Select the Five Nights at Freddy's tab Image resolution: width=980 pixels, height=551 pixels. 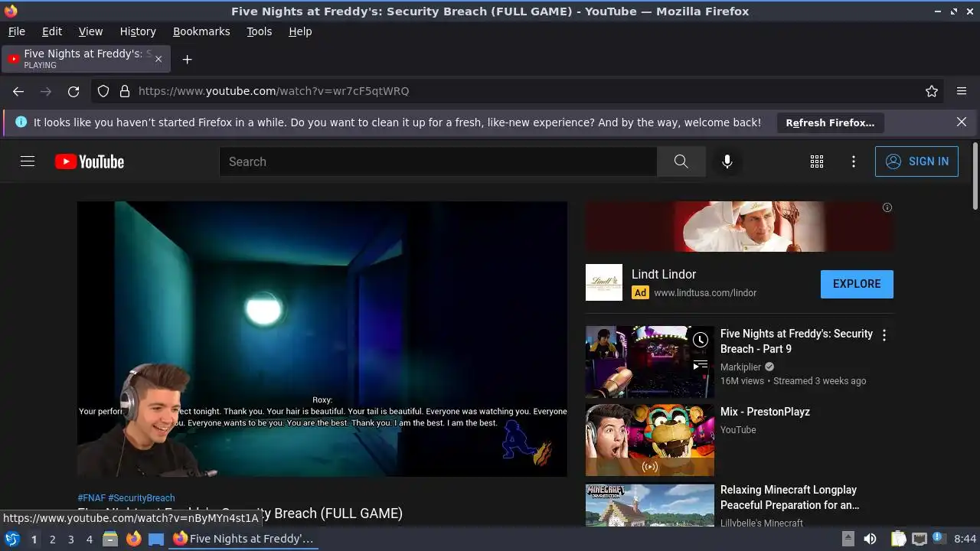coord(87,59)
